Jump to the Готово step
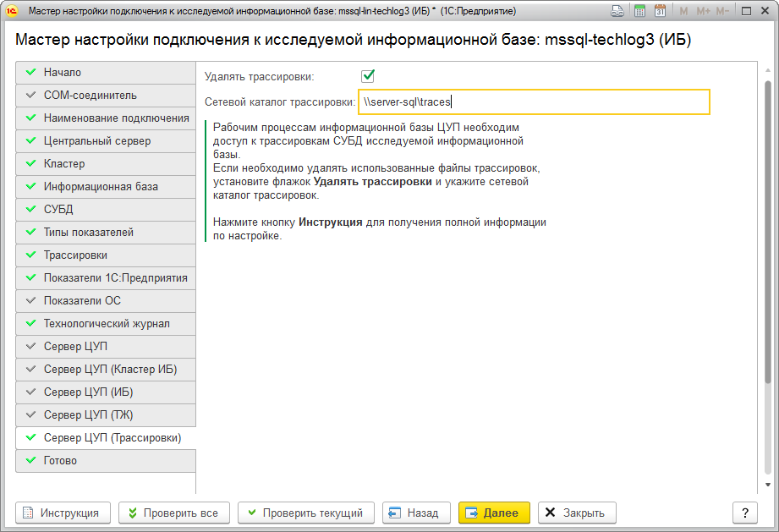 click(x=106, y=461)
